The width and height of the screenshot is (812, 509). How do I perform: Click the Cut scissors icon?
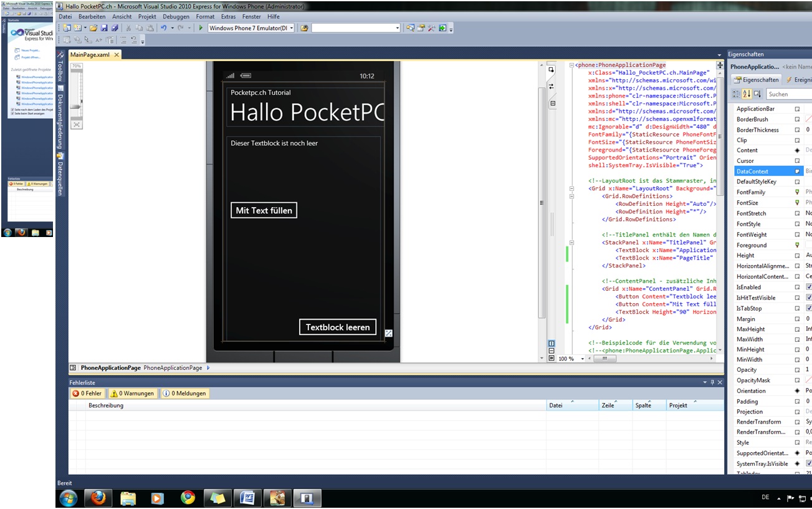[128, 27]
